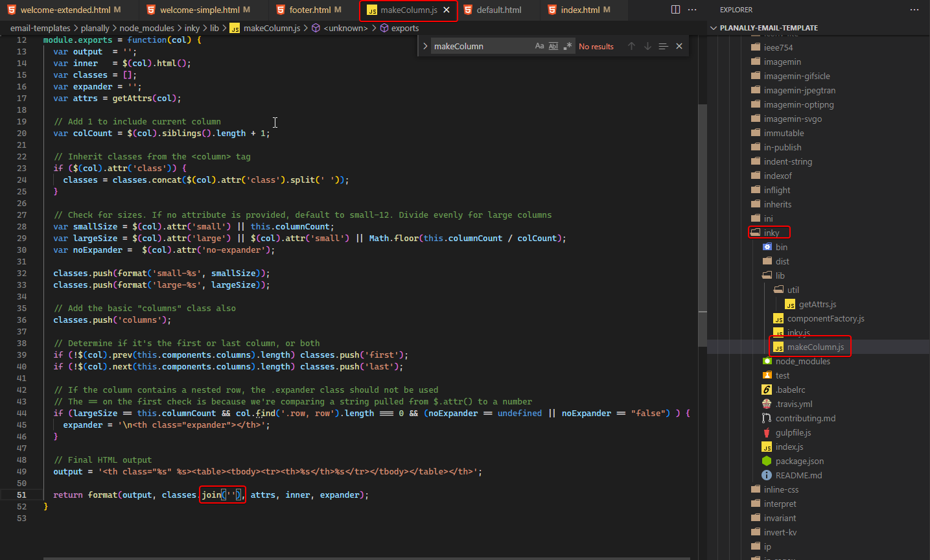Open README.md file
930x560 pixels.
[798, 475]
